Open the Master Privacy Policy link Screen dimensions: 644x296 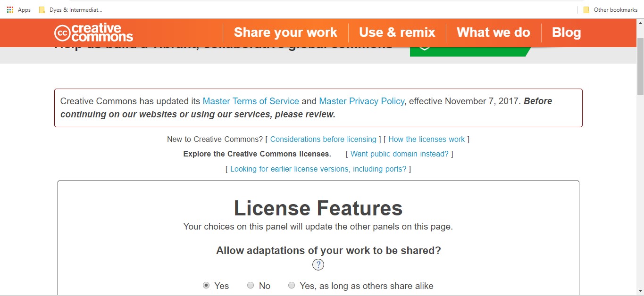pos(361,101)
